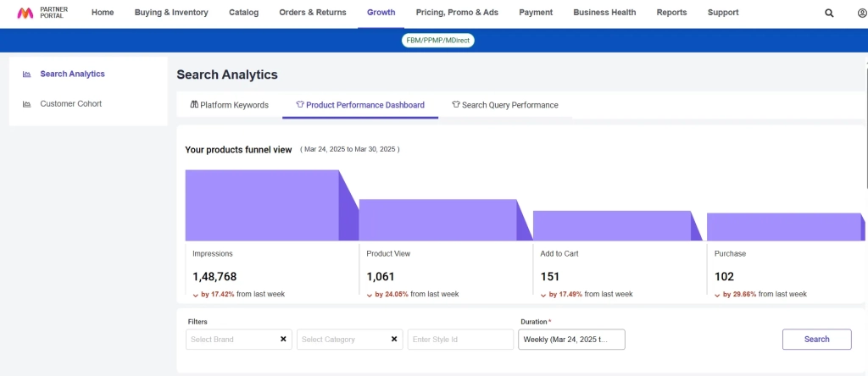This screenshot has width=868, height=376.
Task: Click the Customer Cohort chart icon in sidebar
Action: [x=27, y=104]
